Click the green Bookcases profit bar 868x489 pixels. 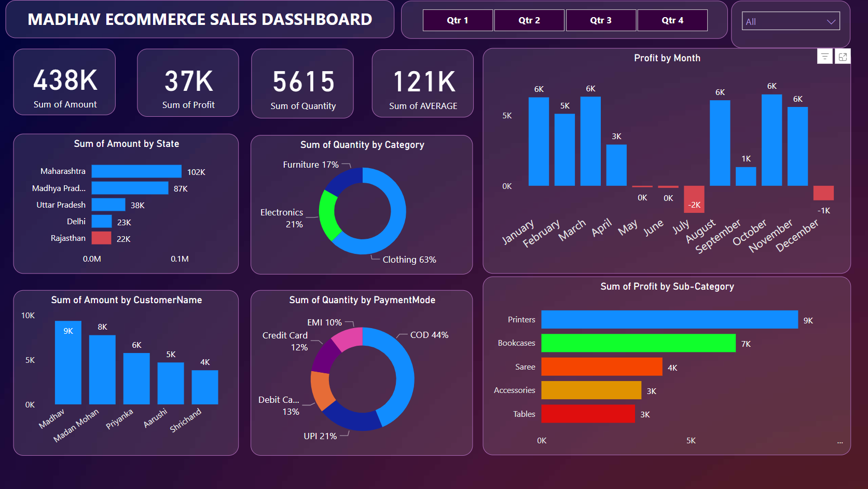(x=638, y=343)
